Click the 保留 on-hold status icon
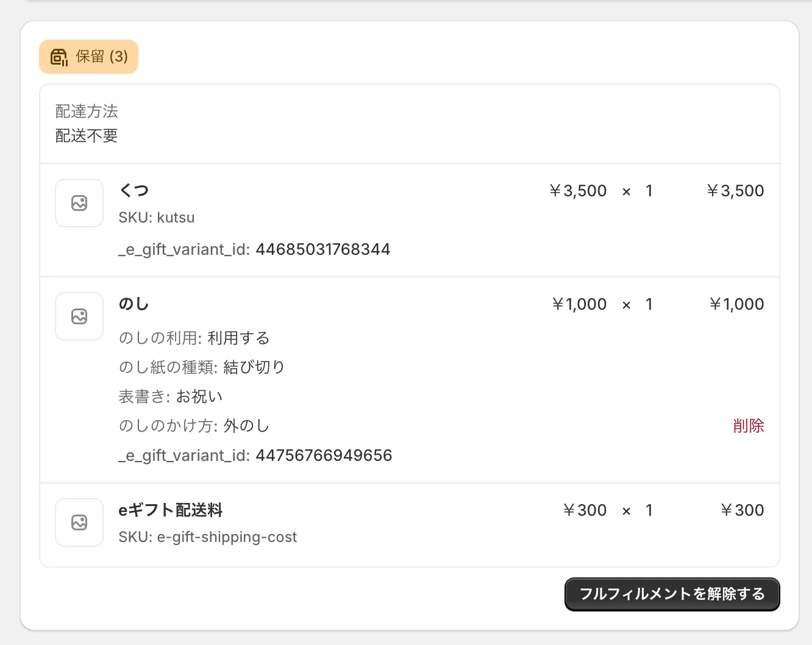Viewport: 812px width, 645px height. pos(59,57)
